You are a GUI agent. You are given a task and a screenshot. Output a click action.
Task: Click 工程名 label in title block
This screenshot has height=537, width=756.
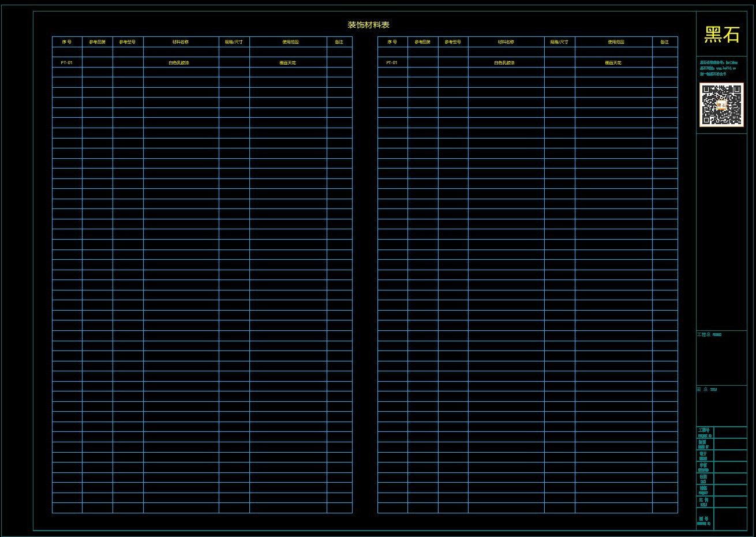(704, 334)
